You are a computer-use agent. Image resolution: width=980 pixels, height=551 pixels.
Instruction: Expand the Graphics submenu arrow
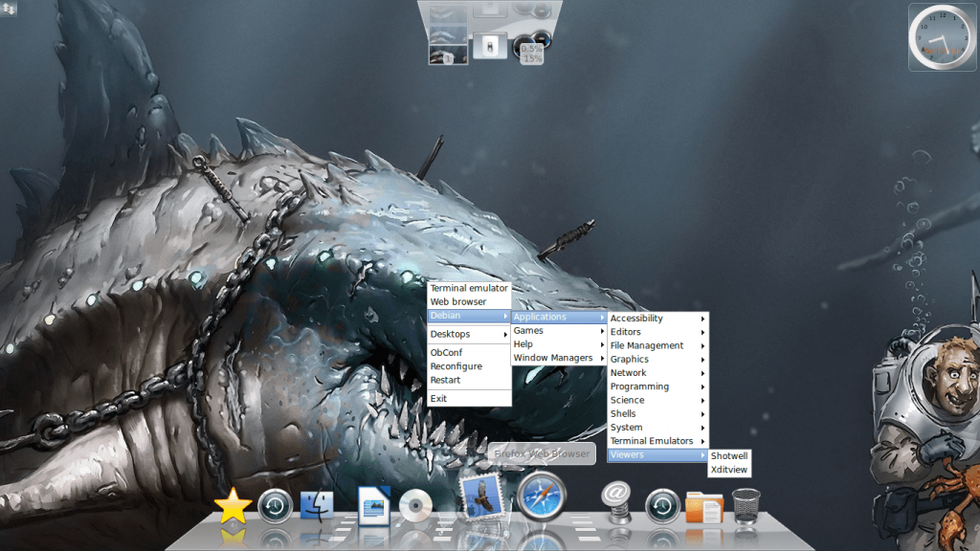[x=703, y=360]
